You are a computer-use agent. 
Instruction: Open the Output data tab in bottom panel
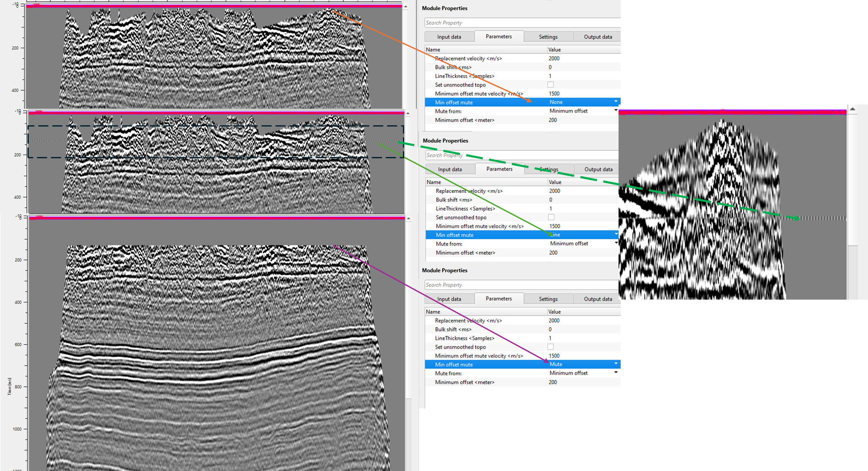click(597, 298)
